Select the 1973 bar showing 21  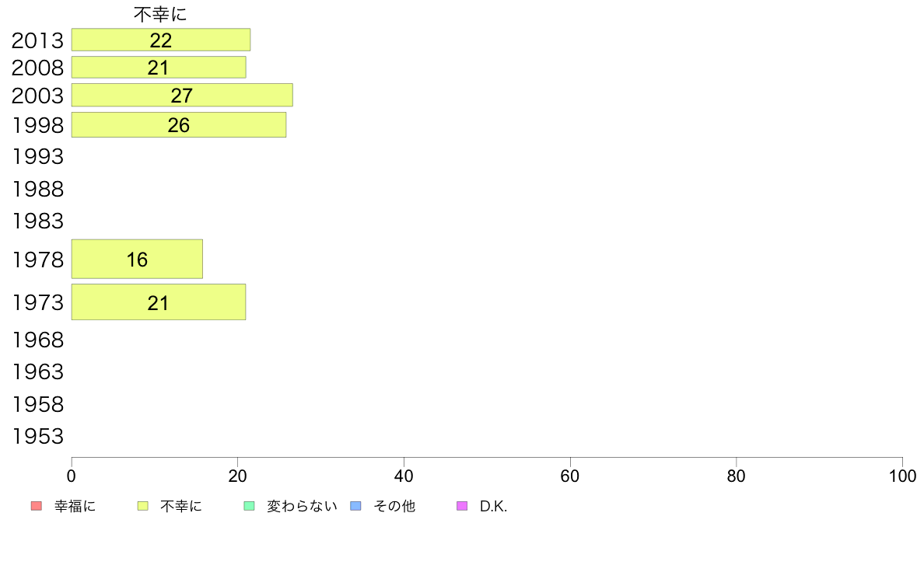(x=159, y=302)
